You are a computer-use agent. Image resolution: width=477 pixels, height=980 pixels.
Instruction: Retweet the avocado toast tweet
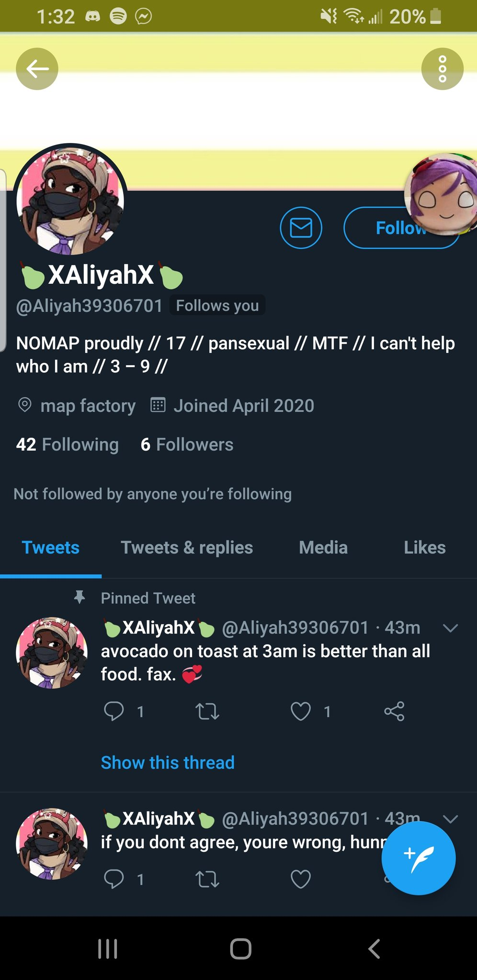coord(207,712)
